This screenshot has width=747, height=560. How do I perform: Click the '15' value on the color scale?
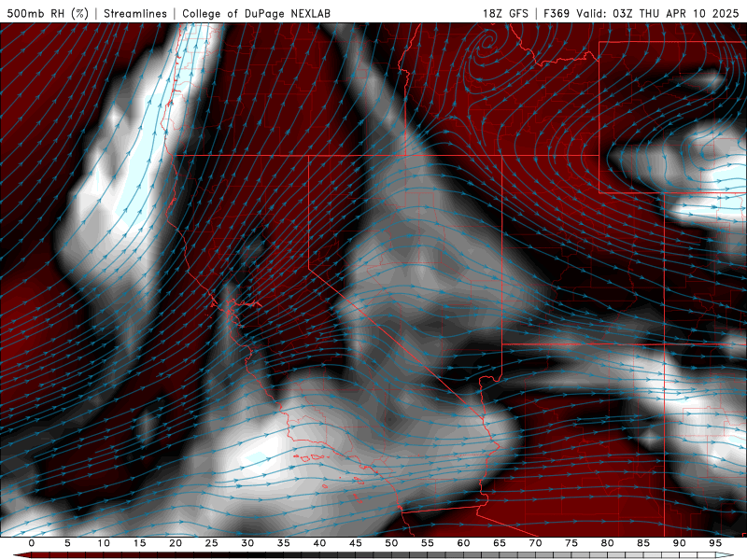[139, 543]
